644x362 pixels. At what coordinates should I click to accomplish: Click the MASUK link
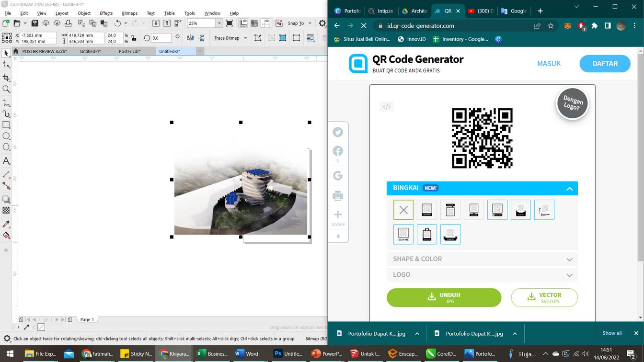click(x=549, y=64)
